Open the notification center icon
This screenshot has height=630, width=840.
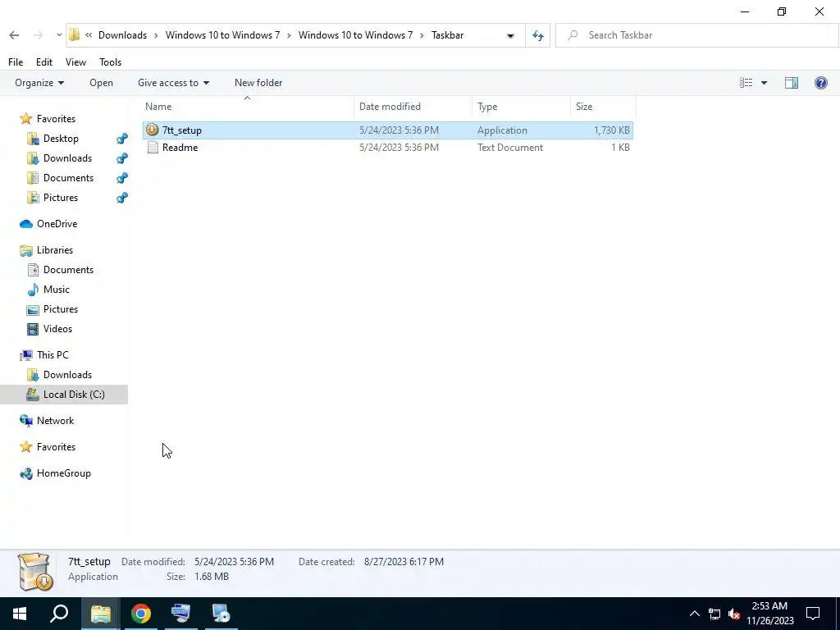click(x=813, y=614)
